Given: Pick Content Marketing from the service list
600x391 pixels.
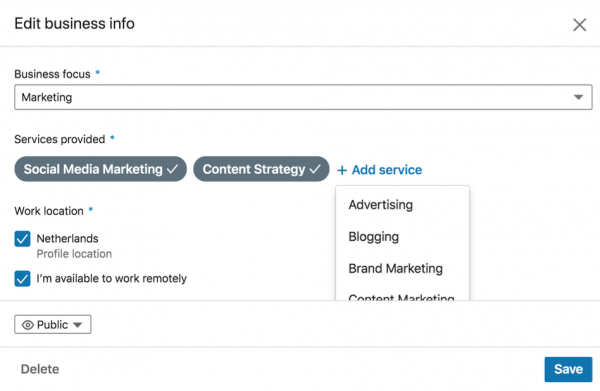Looking at the screenshot, I should click(x=403, y=296).
